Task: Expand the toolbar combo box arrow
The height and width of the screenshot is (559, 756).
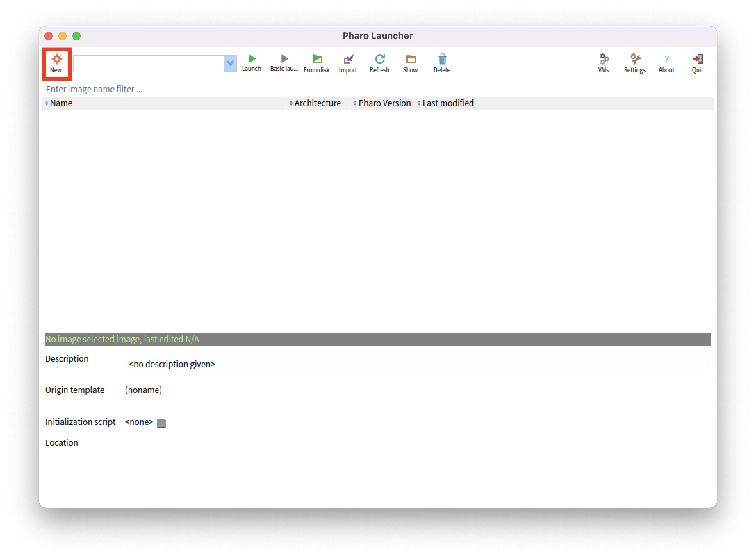Action: 230,64
